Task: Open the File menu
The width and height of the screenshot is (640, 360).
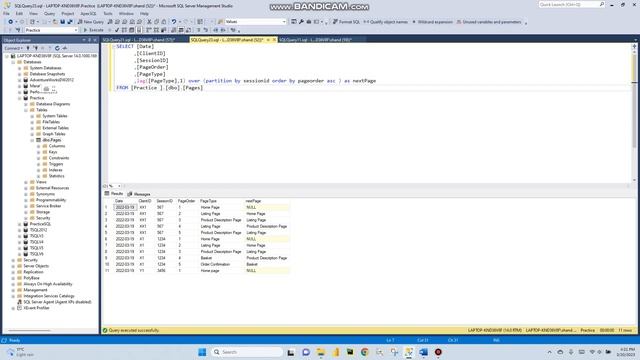Action: [6, 13]
